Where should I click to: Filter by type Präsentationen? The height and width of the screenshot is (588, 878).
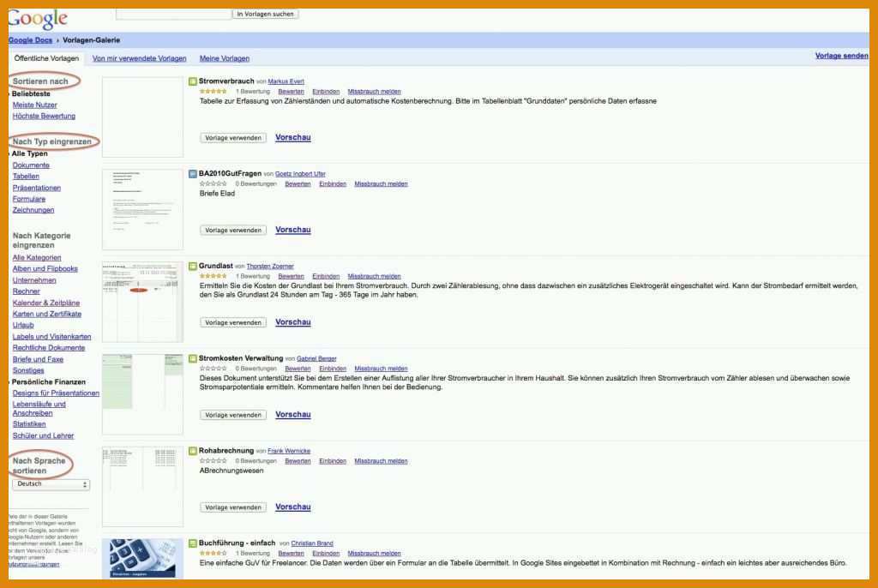(x=36, y=189)
